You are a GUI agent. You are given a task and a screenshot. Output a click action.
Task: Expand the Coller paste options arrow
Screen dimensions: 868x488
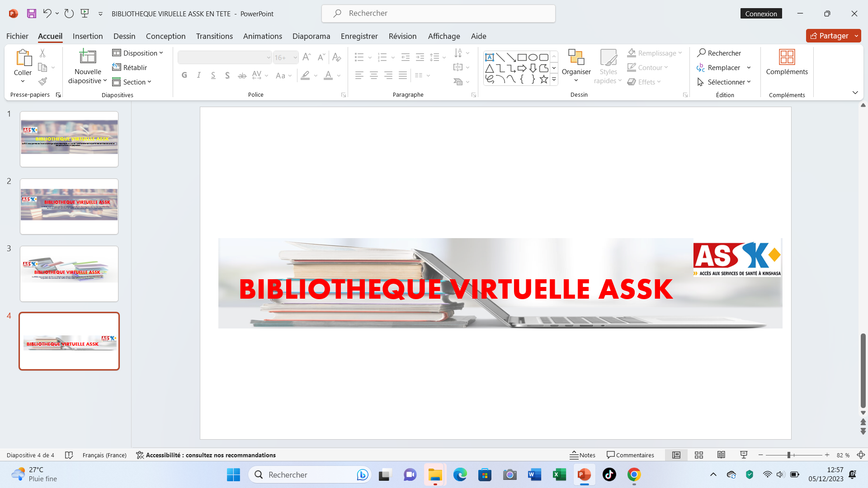pos(23,81)
